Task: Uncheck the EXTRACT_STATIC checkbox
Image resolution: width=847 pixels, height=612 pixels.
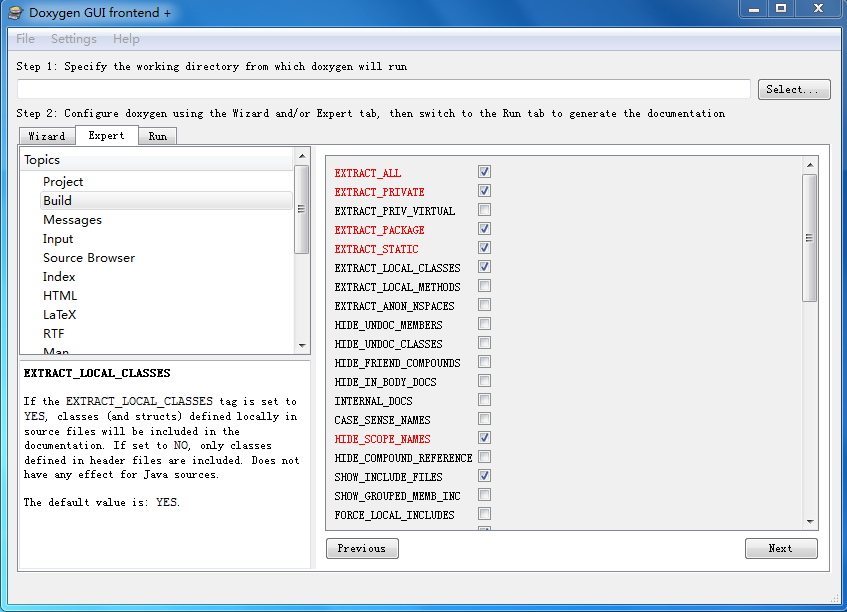Action: click(x=485, y=248)
